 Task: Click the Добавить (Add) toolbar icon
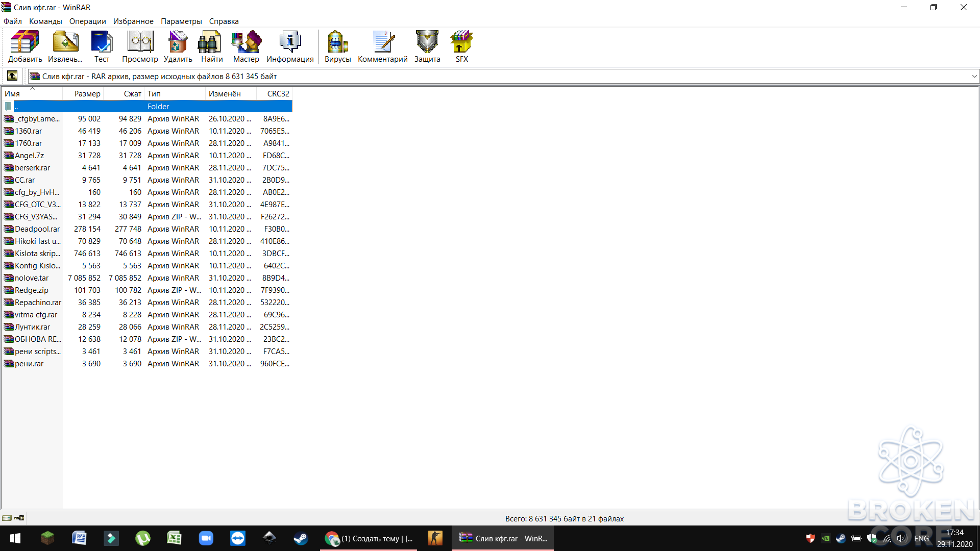(25, 46)
